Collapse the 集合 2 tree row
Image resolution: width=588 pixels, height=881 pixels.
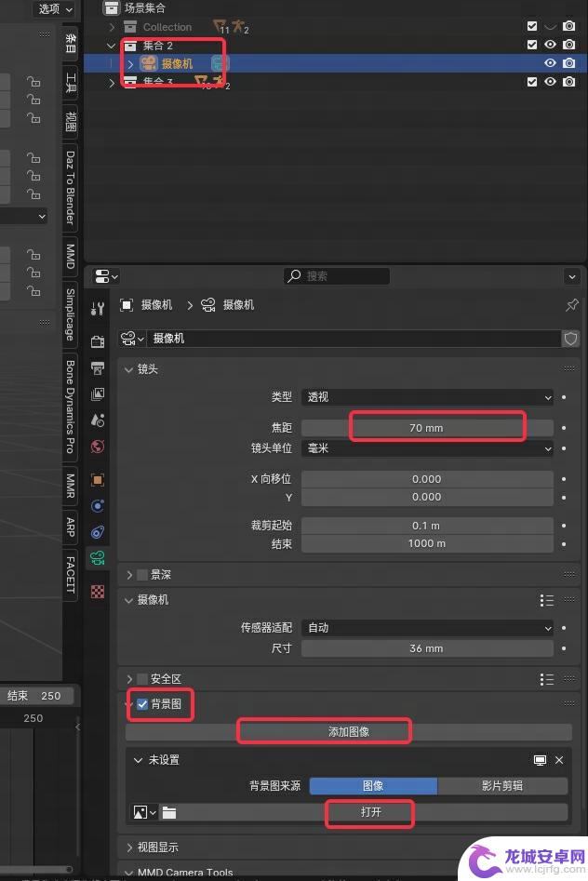[x=112, y=45]
